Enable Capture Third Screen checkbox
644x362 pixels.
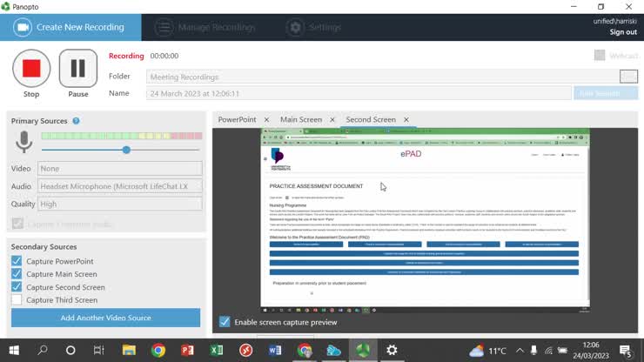[x=17, y=300]
